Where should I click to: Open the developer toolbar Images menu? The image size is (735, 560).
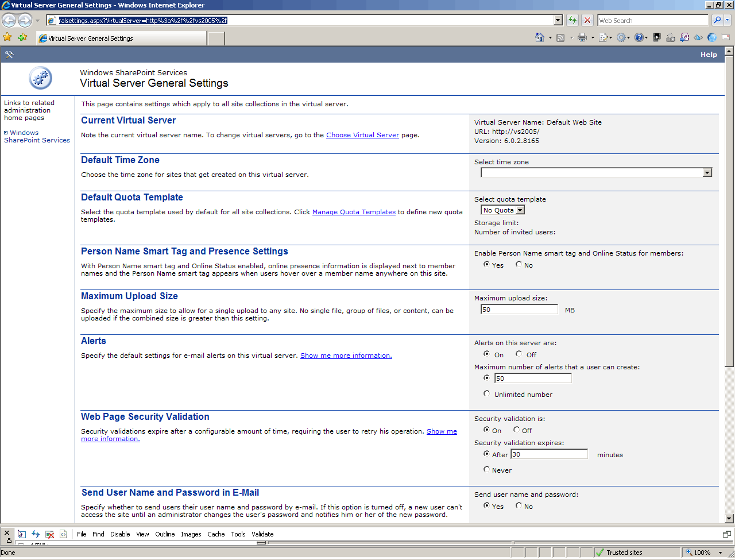click(x=191, y=534)
